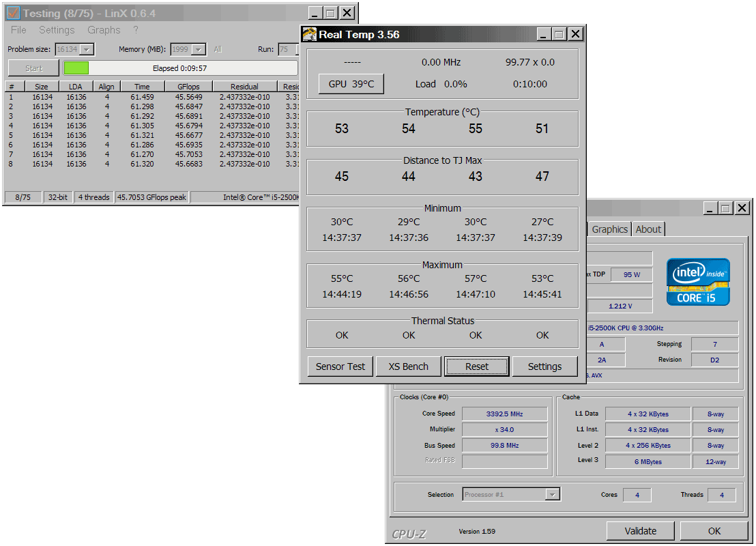Switch to the Graphics tab in CPU-Z
Screen dimensions: 756x546
click(609, 229)
